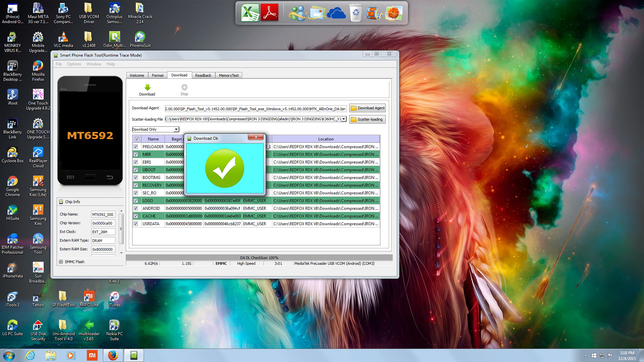Open Samsung Kies (Lite) shortcut
Screen dimensions: 644x362
(38, 186)
